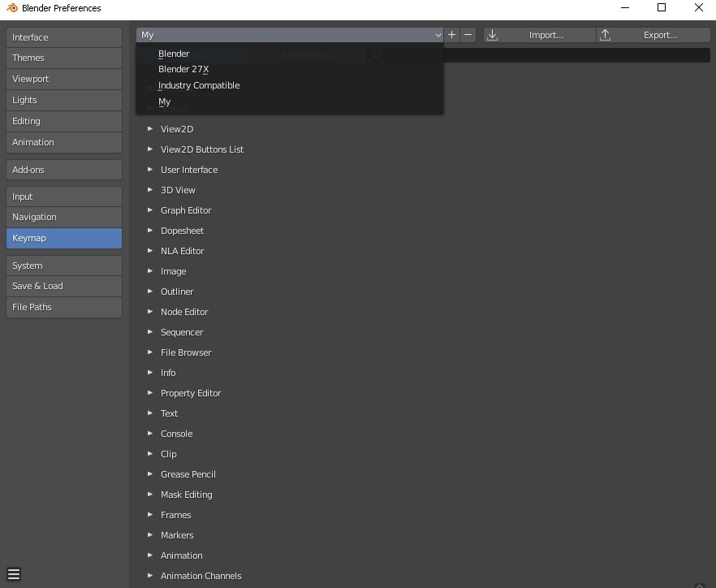Open the Viewport preferences tab
Viewport: 716px width, 588px height.
64,79
